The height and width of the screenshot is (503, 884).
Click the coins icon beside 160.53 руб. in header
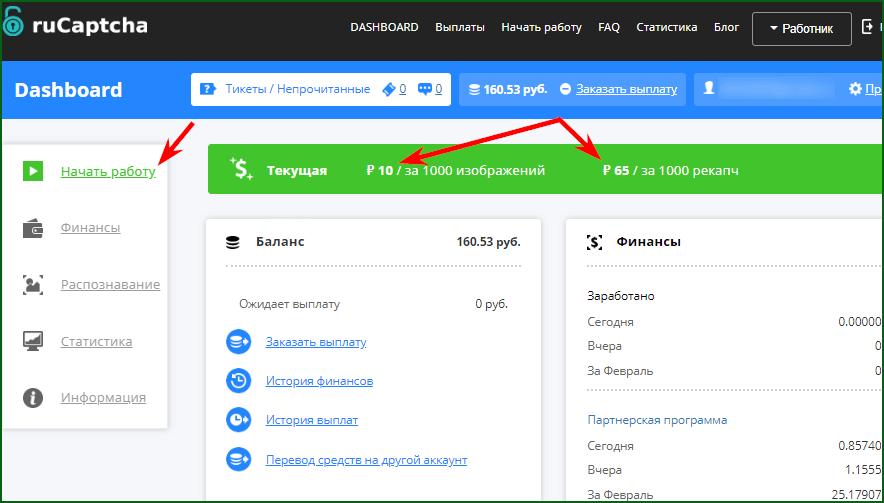coord(474,89)
